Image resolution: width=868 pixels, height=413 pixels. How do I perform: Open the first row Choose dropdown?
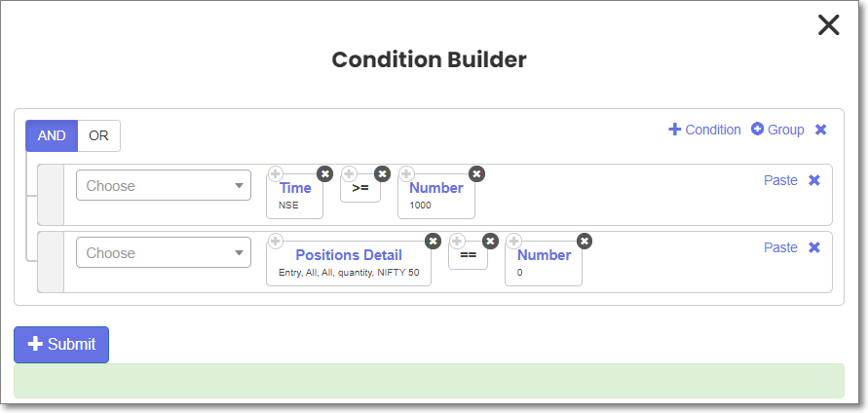click(x=164, y=185)
